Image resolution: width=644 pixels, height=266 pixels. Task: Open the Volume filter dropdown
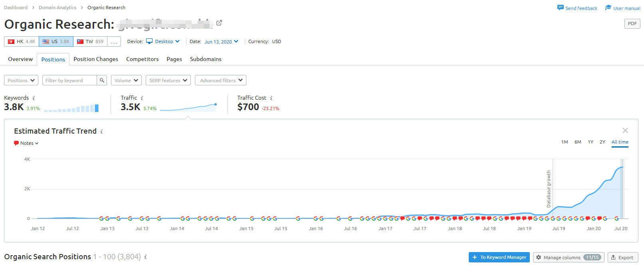(126, 80)
